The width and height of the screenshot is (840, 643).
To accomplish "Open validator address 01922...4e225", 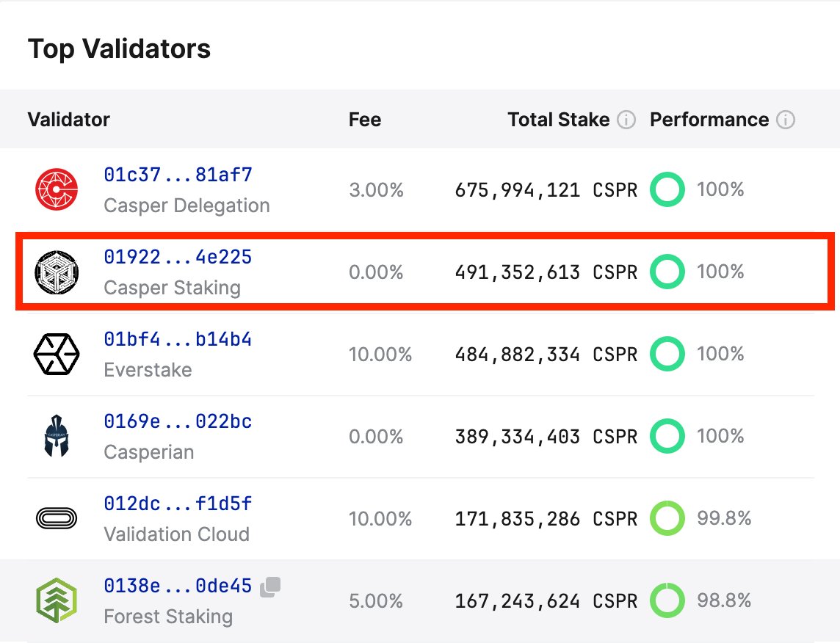I will coord(178,257).
